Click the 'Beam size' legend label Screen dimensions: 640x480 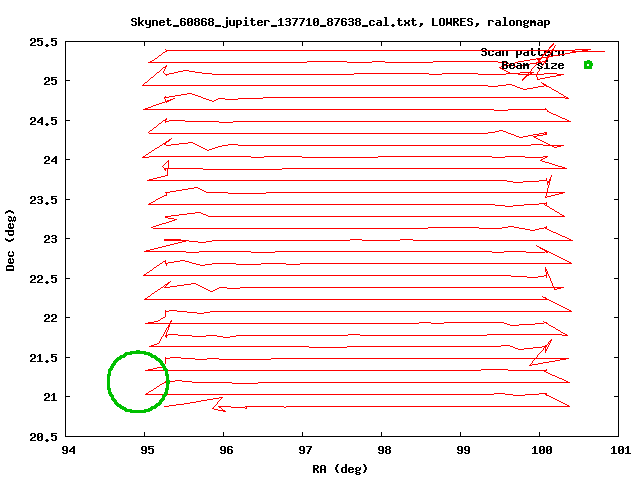click(x=532, y=65)
